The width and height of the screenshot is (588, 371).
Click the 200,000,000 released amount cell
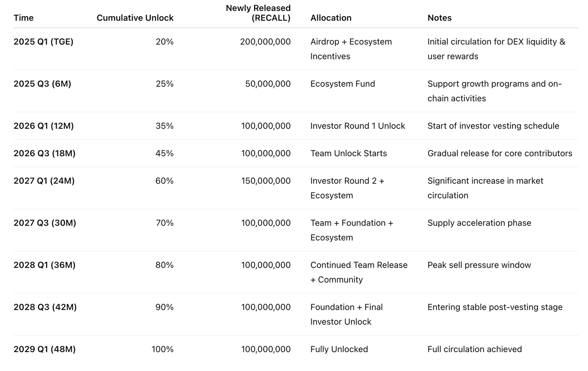point(265,42)
